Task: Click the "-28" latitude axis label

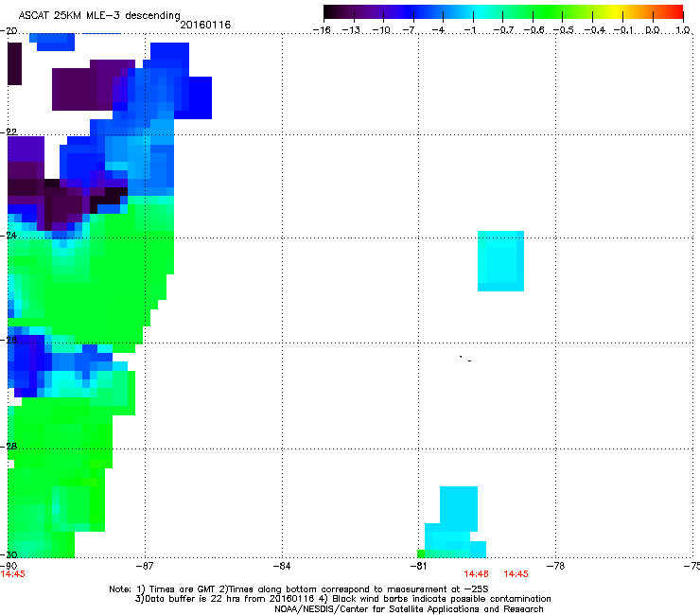Action: [9, 447]
